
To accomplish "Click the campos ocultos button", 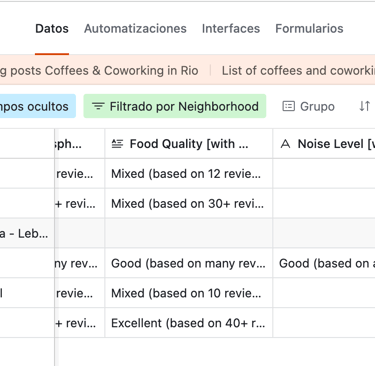I will (x=38, y=106).
